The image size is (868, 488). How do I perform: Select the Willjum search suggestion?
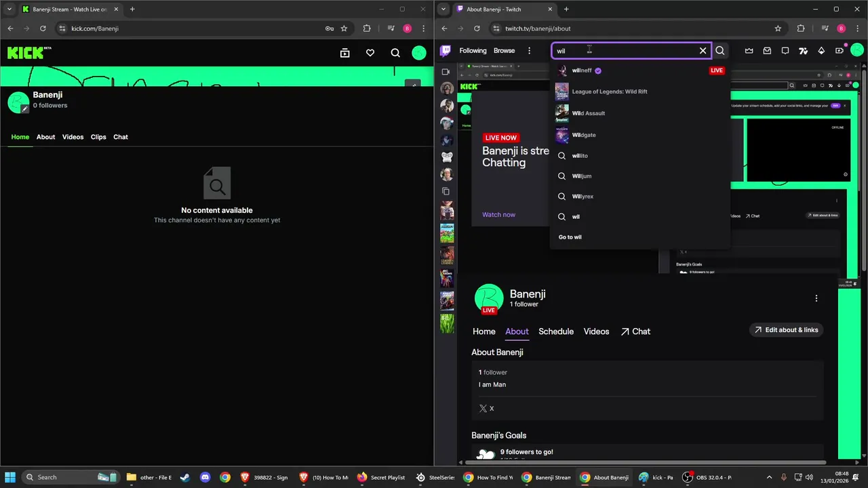(x=640, y=176)
